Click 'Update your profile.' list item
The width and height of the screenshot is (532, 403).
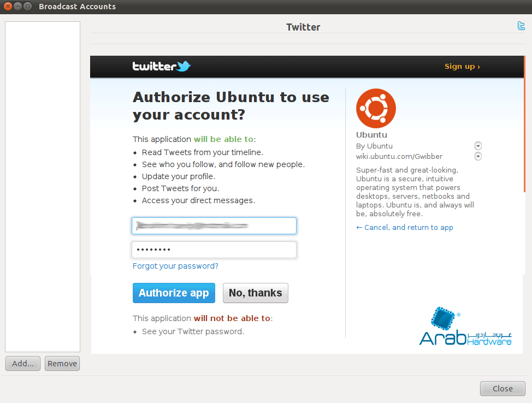[179, 176]
